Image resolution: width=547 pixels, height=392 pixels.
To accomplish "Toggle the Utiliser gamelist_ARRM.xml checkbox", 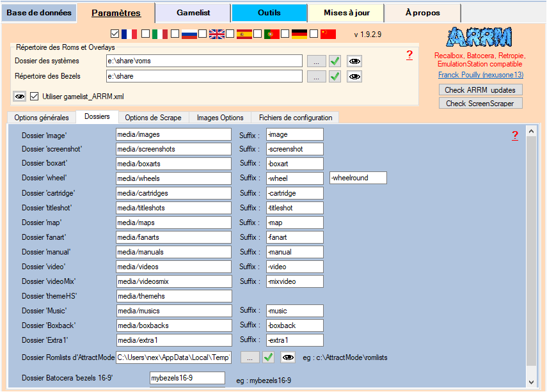I will pos(35,97).
